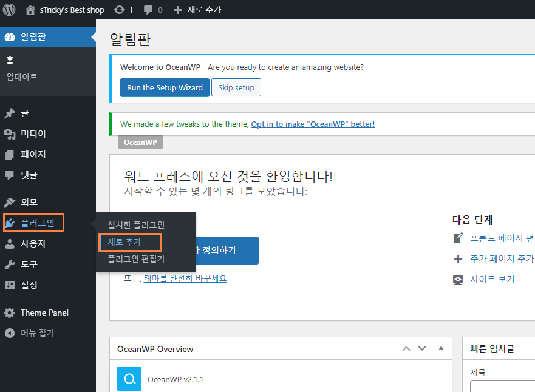Click the dashboard 알림판 gauge icon
Viewport: 535px width, 392px height.
click(10, 37)
